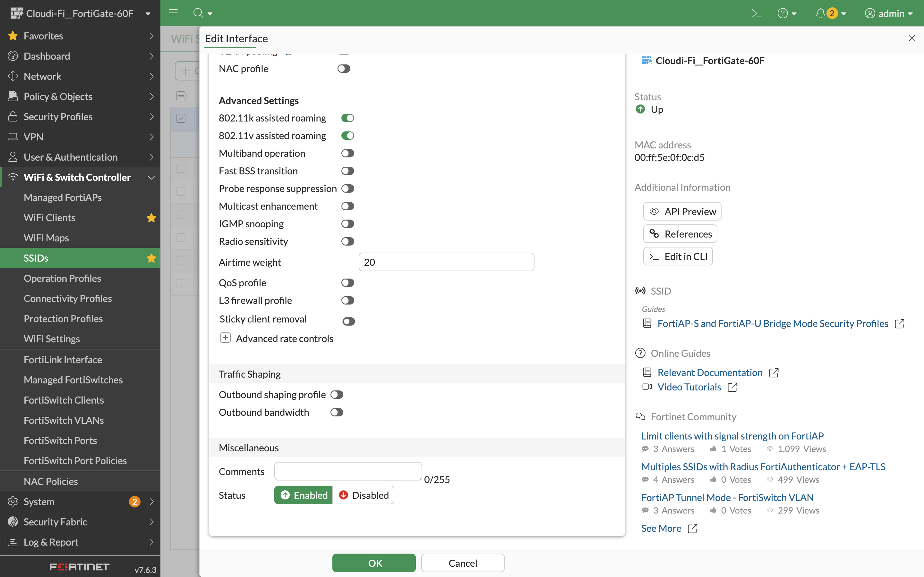
Task: Click the Edit in CLI button
Action: (678, 256)
